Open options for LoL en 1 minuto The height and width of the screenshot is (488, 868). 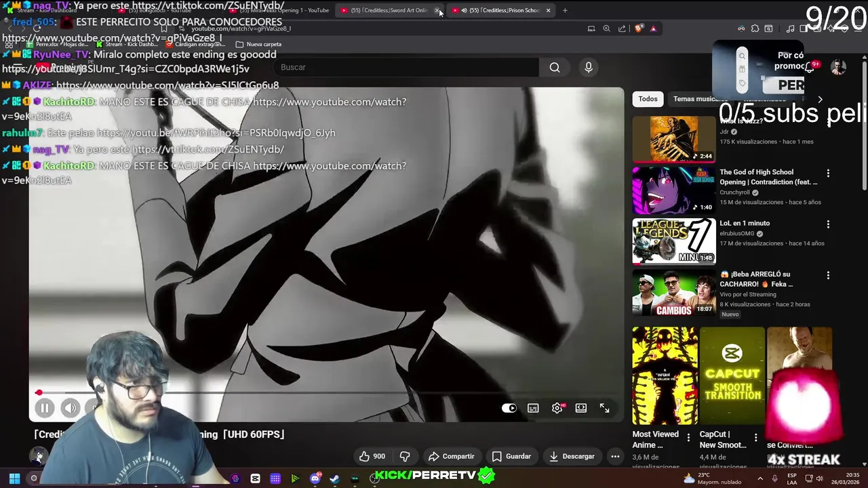pyautogui.click(x=828, y=224)
